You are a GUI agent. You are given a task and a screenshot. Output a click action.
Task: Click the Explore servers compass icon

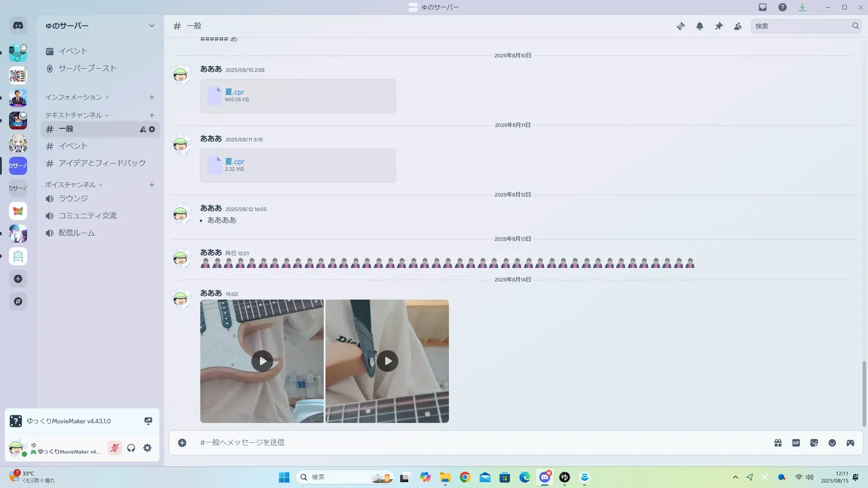(x=18, y=301)
